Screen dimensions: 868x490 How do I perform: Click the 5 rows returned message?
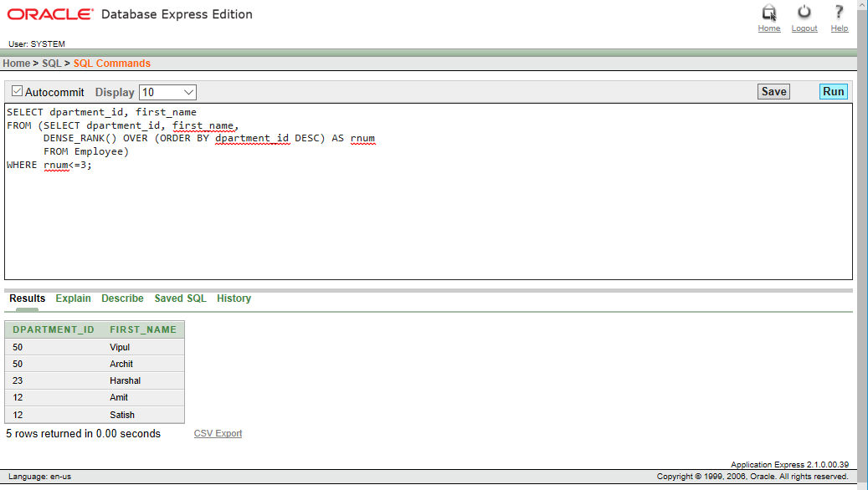pos(83,434)
